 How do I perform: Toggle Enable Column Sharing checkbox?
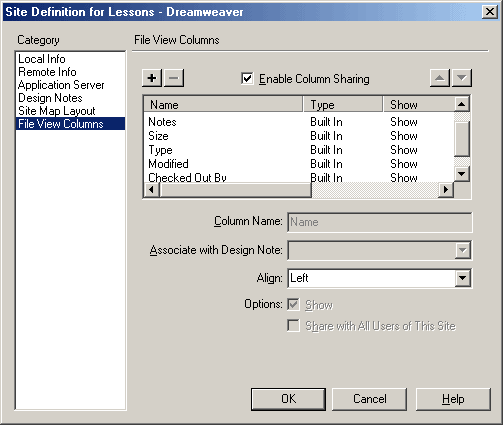tap(247, 79)
